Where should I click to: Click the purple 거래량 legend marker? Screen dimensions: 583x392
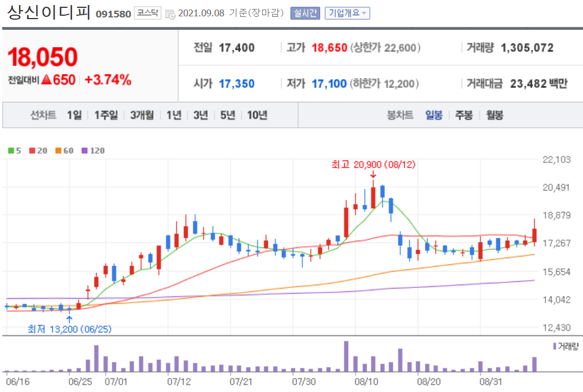coord(554,346)
